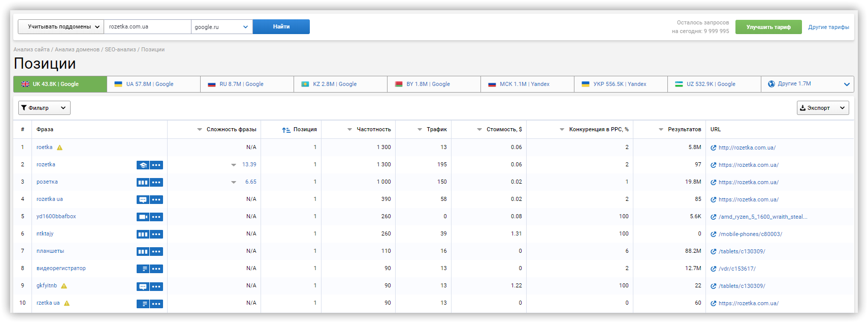Switch to УКР 556.5K Yandex tab
The image size is (868, 323).
pos(621,84)
